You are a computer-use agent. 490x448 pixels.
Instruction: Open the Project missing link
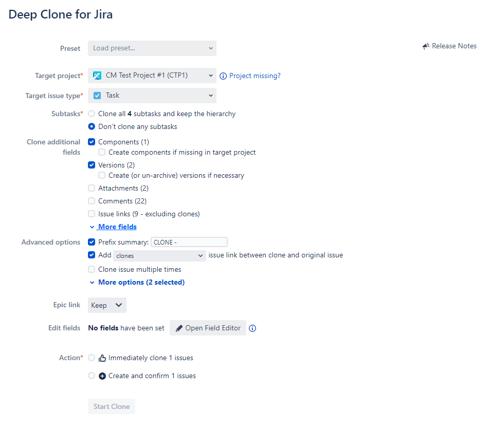point(255,76)
